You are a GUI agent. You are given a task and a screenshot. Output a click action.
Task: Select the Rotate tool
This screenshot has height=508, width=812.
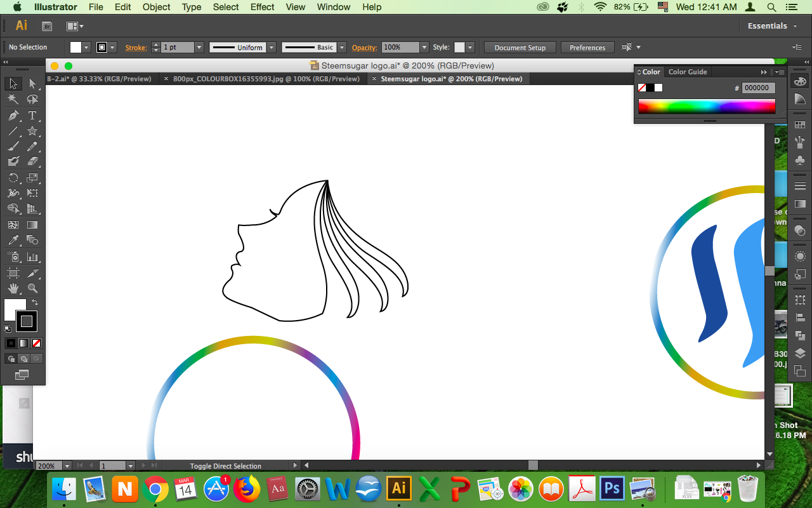coord(13,178)
